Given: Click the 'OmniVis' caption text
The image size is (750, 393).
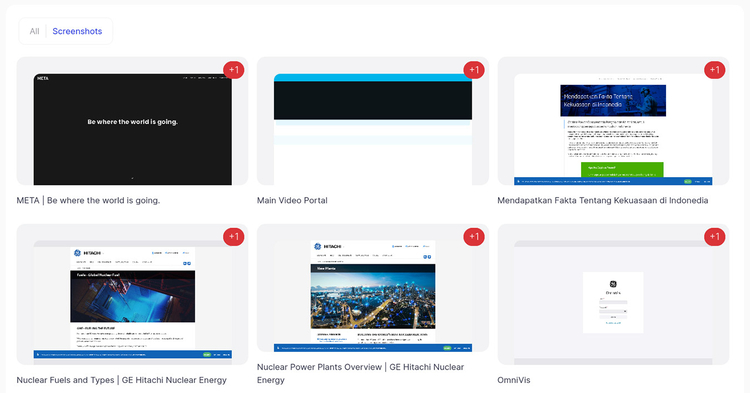Looking at the screenshot, I should (x=514, y=380).
